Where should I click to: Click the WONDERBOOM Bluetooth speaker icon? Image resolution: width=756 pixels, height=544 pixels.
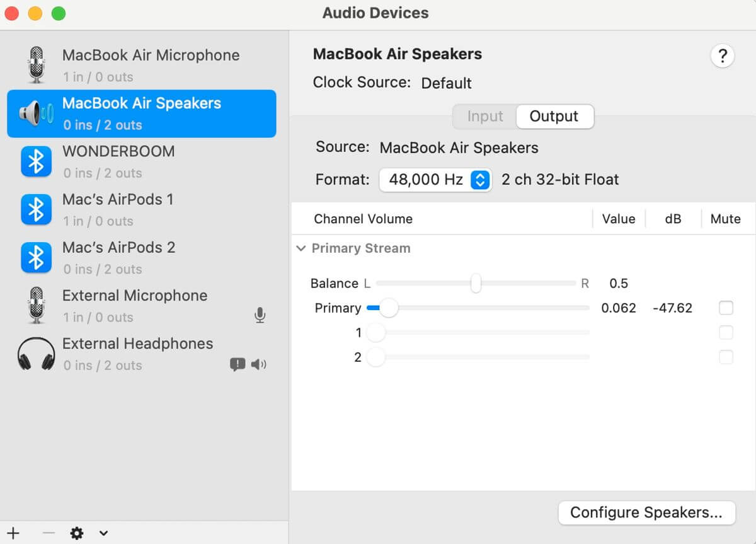pyautogui.click(x=36, y=161)
